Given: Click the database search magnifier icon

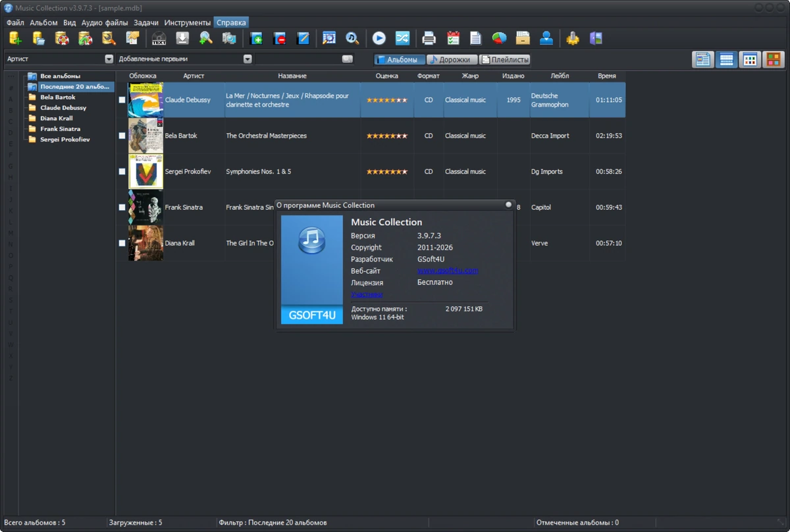Looking at the screenshot, I should coord(109,38).
